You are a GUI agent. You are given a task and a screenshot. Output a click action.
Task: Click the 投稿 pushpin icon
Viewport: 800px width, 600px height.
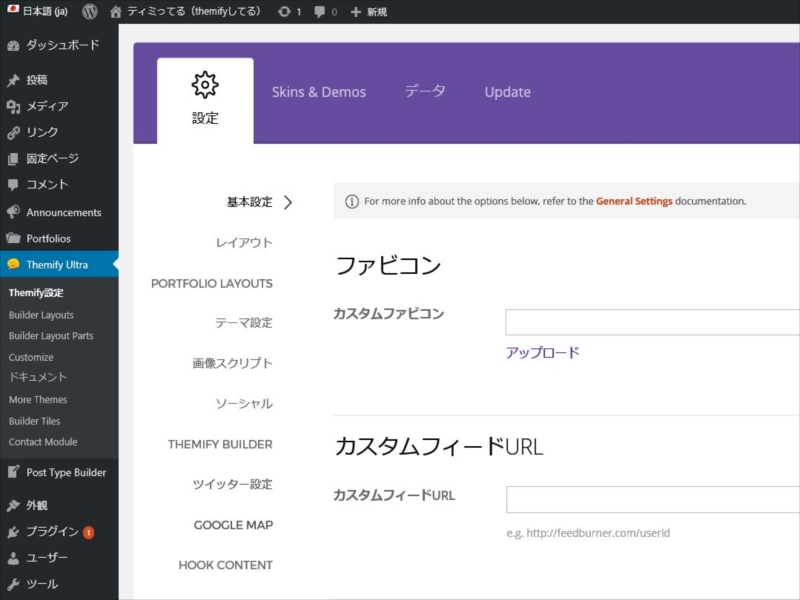(13, 80)
